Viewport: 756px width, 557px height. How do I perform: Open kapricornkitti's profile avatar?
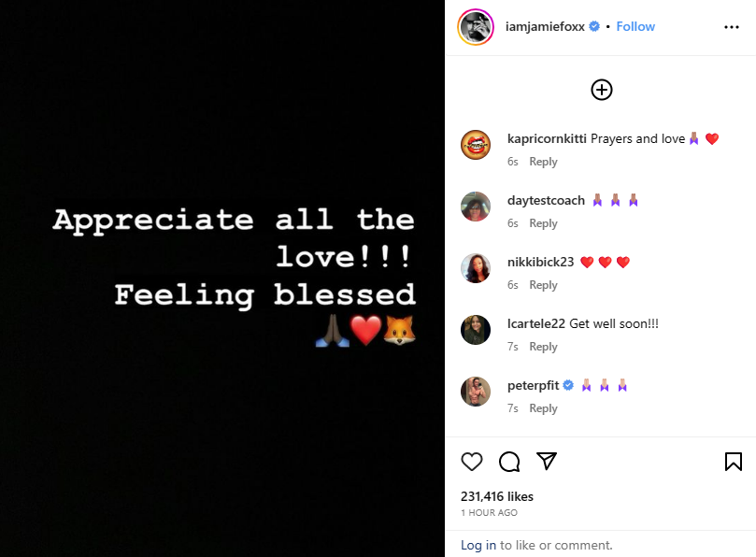point(476,145)
